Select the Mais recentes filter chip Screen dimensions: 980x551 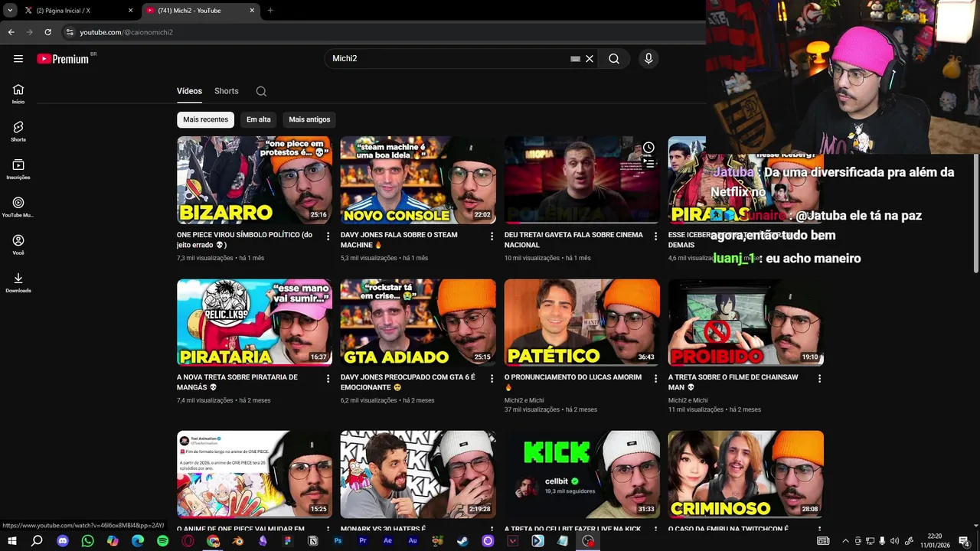(x=205, y=119)
